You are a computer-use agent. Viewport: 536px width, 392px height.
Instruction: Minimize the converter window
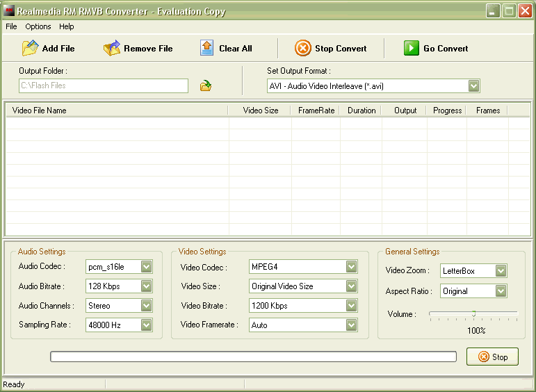(x=493, y=11)
